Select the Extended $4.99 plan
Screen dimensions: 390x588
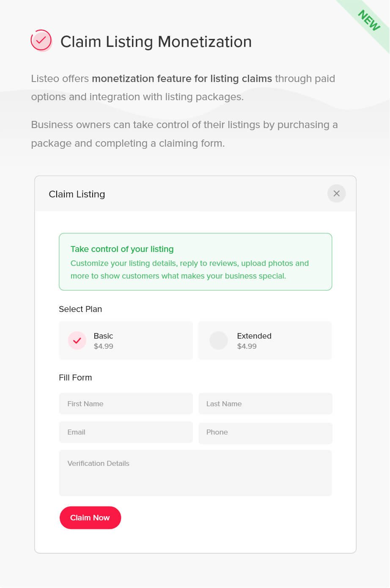(x=265, y=340)
